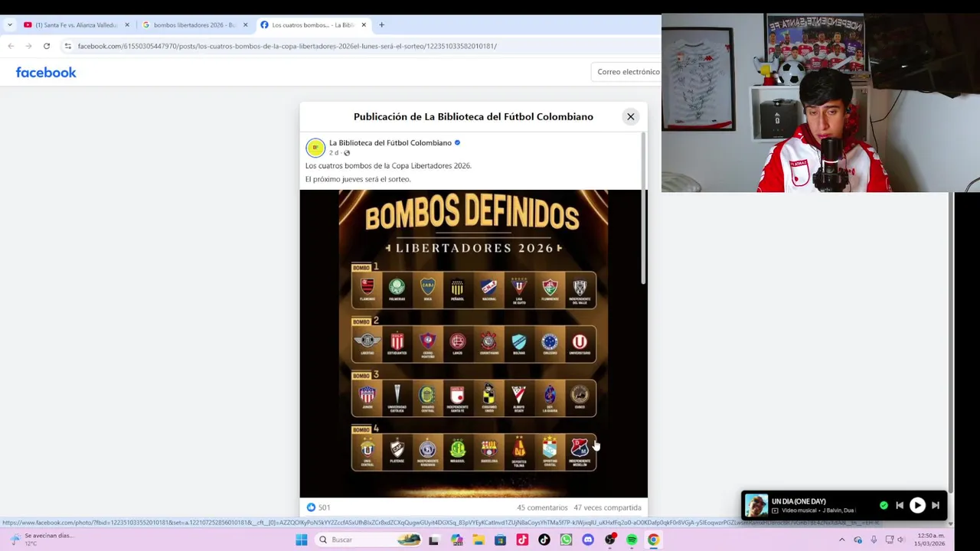Image resolution: width=980 pixels, height=551 pixels.
Task: Click the post's '2 d' timestamp
Action: tap(334, 153)
